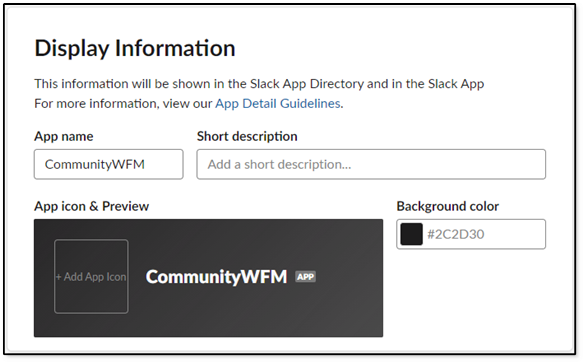
Task: Edit the App name field containing CommunityWFM
Action: point(109,164)
